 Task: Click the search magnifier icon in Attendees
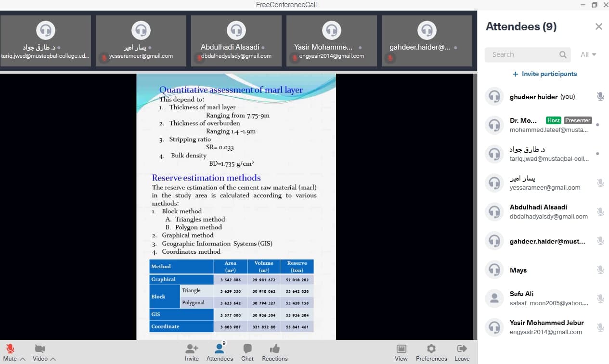pos(563,54)
